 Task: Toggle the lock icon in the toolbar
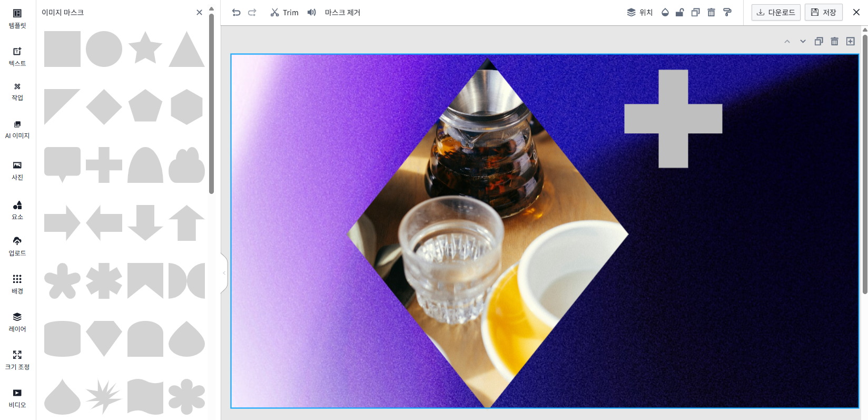[x=680, y=13]
